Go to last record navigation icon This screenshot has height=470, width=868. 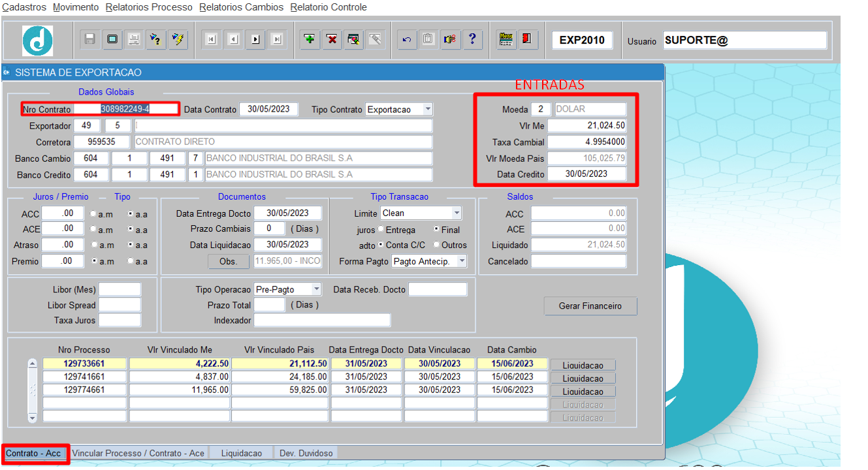(x=277, y=40)
